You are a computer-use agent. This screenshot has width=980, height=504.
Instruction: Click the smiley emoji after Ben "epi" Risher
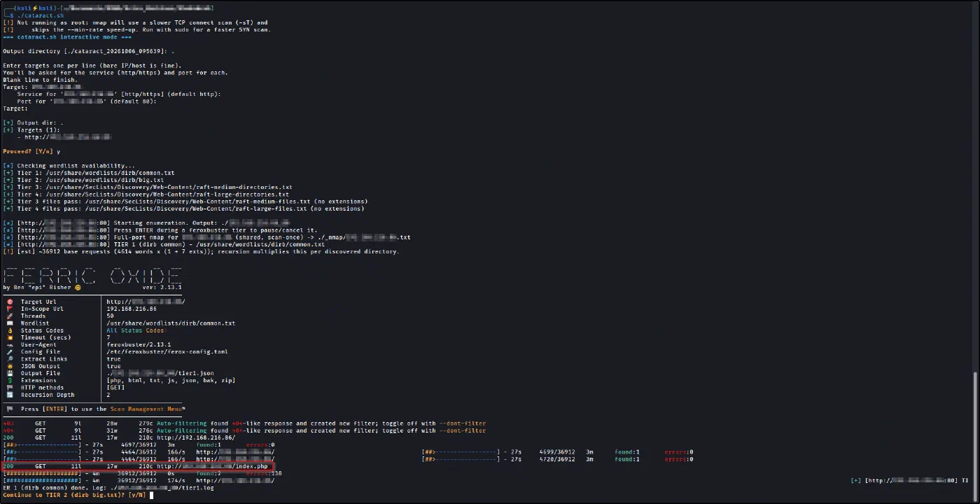[x=78, y=288]
